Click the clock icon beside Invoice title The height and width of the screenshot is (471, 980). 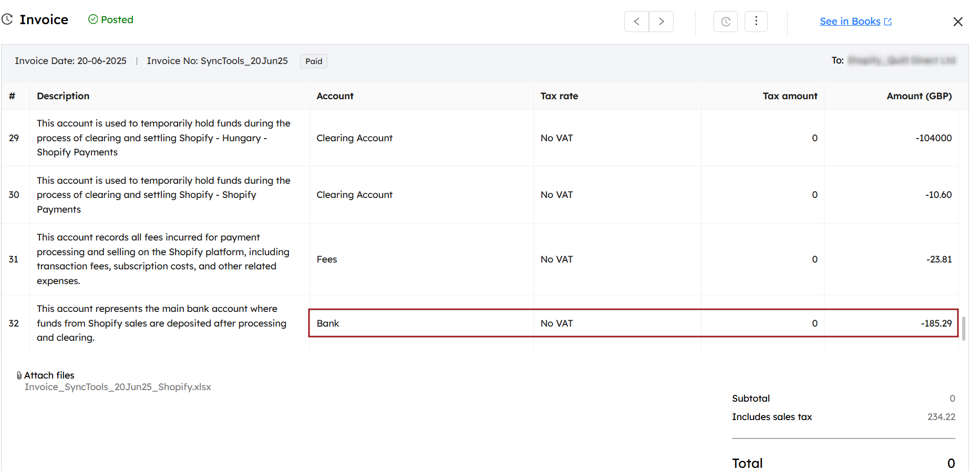point(7,19)
